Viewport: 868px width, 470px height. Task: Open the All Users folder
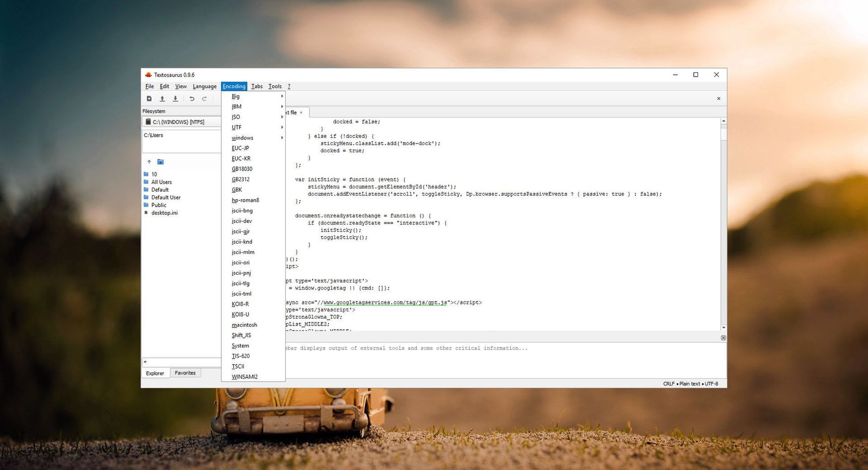pyautogui.click(x=157, y=182)
